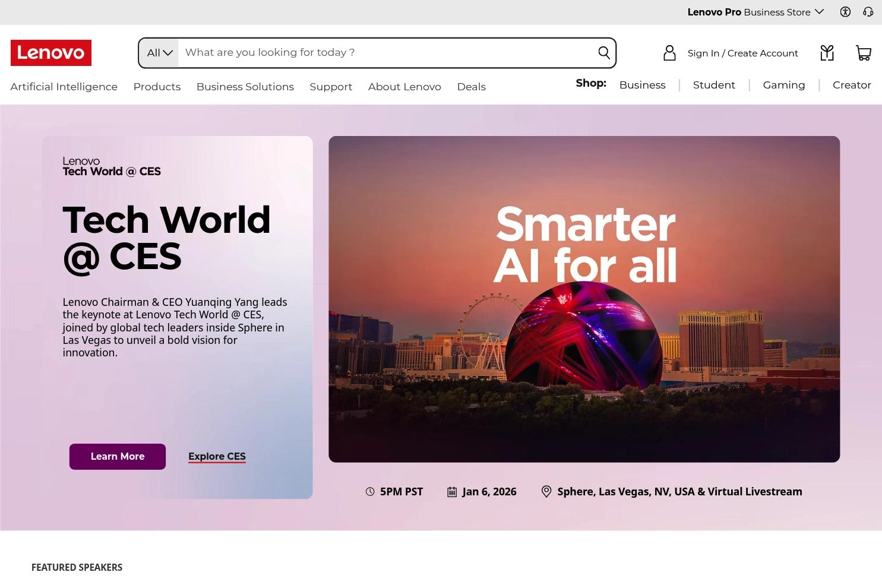
Task: Click the user account icon
Action: click(x=669, y=53)
